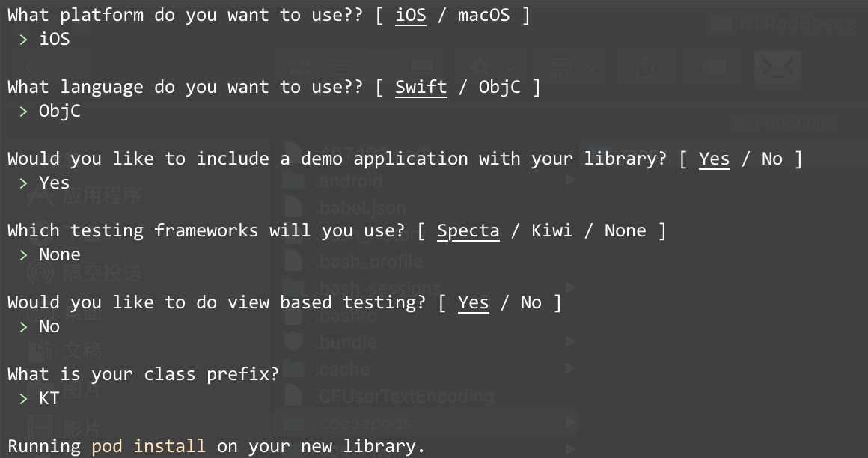
Task: Click the yellow 'pod install' text
Action: coord(148,446)
